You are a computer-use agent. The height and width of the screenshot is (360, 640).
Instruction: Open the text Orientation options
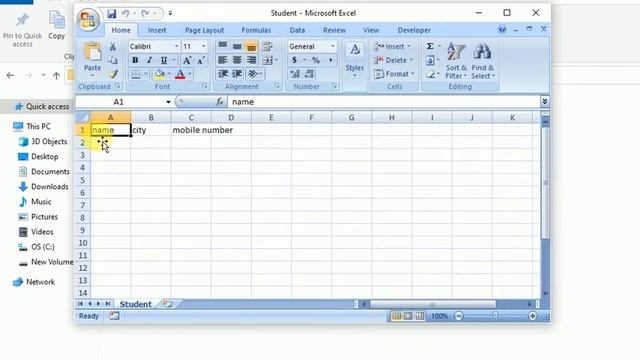click(x=253, y=74)
